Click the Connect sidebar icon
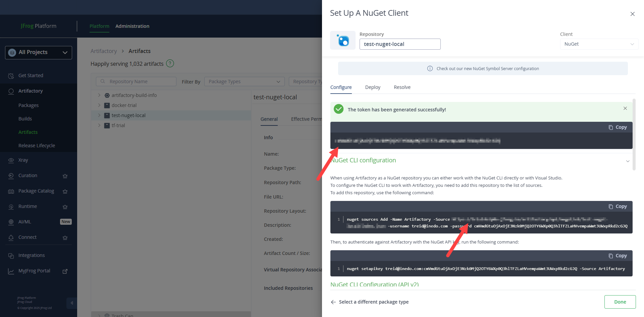Image resolution: width=644 pixels, height=317 pixels. tap(11, 237)
